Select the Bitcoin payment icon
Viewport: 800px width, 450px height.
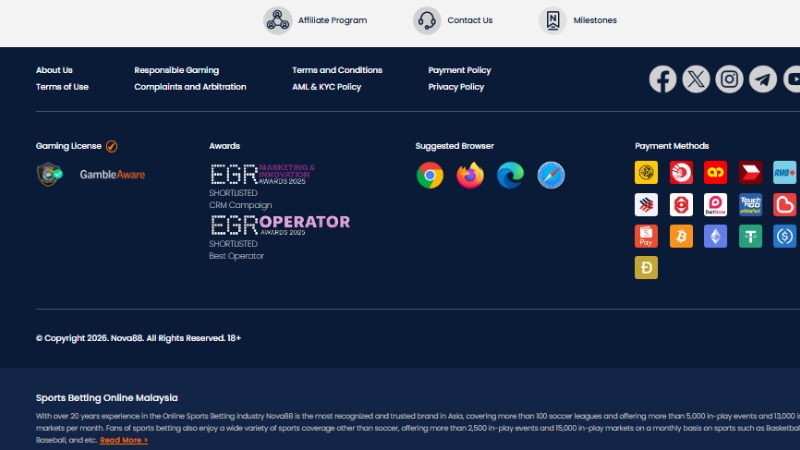coord(681,236)
